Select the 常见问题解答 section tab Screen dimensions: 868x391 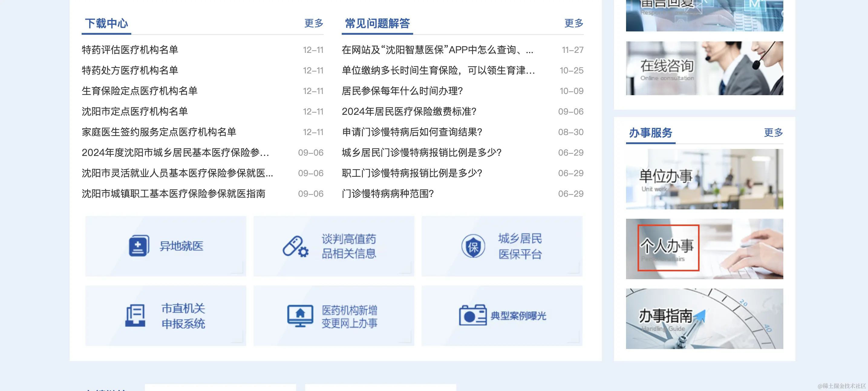click(377, 24)
